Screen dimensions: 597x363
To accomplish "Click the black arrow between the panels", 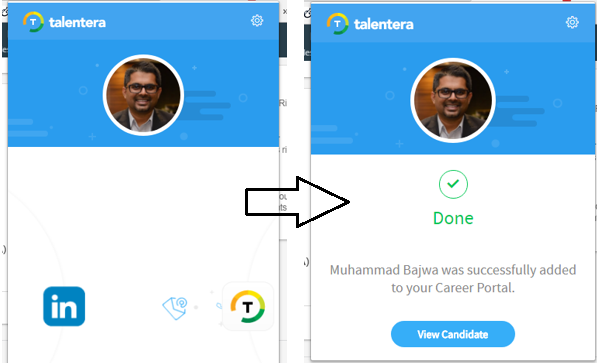I will (297, 202).
